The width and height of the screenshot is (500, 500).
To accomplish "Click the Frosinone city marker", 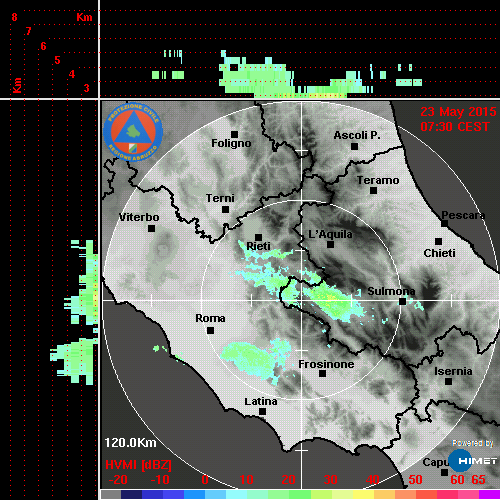I will click(322, 374).
